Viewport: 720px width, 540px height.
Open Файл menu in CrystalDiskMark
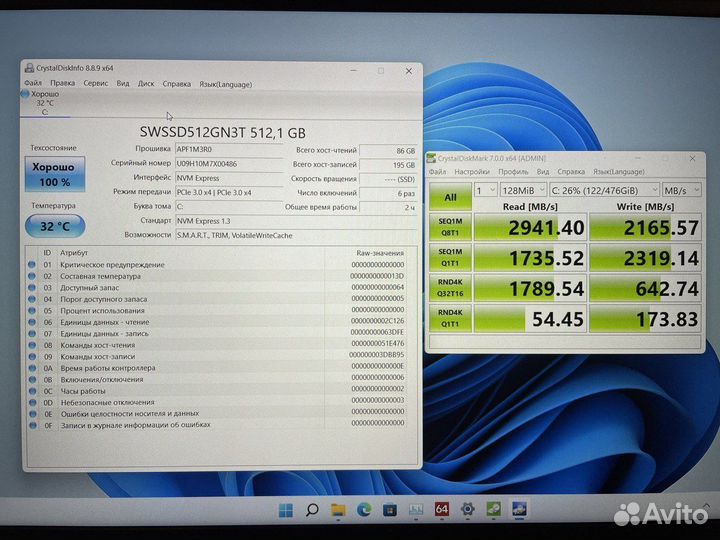point(438,172)
